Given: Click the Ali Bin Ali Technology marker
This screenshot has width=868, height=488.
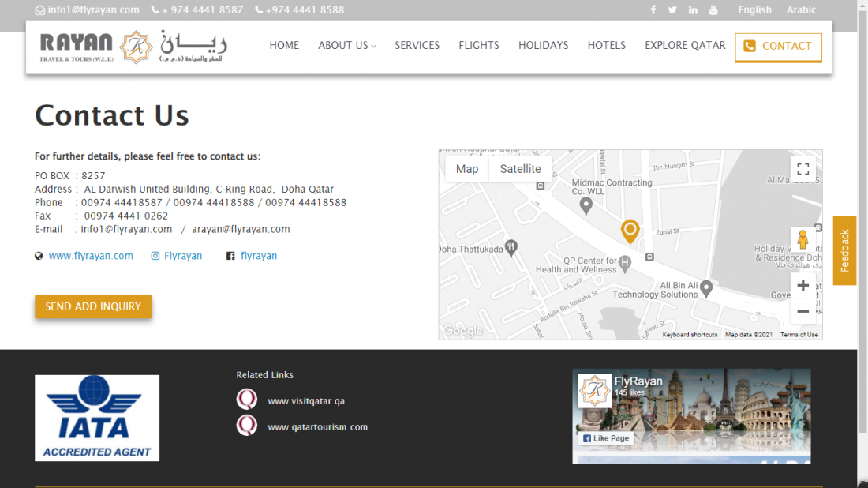Looking at the screenshot, I should pyautogui.click(x=705, y=288).
